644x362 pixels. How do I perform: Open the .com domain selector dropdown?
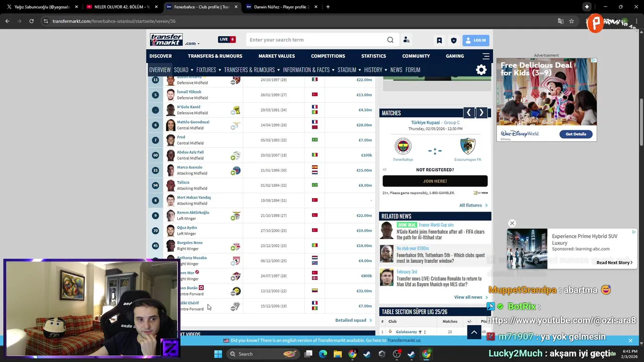click(x=192, y=43)
